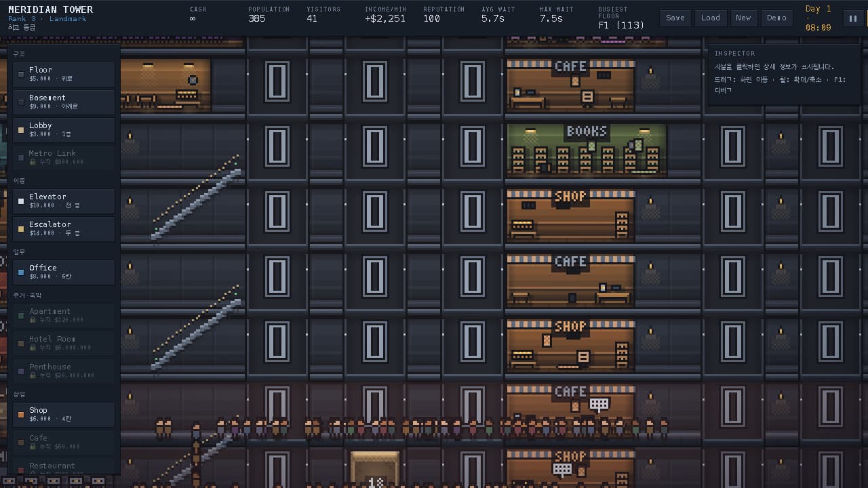Click the tan Lobby color swatch

[21, 129]
